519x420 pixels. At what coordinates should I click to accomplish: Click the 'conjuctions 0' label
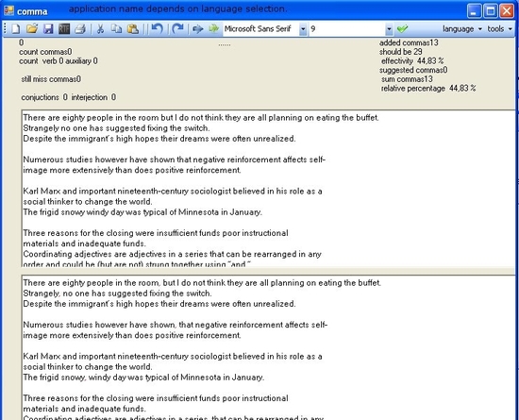click(x=44, y=97)
